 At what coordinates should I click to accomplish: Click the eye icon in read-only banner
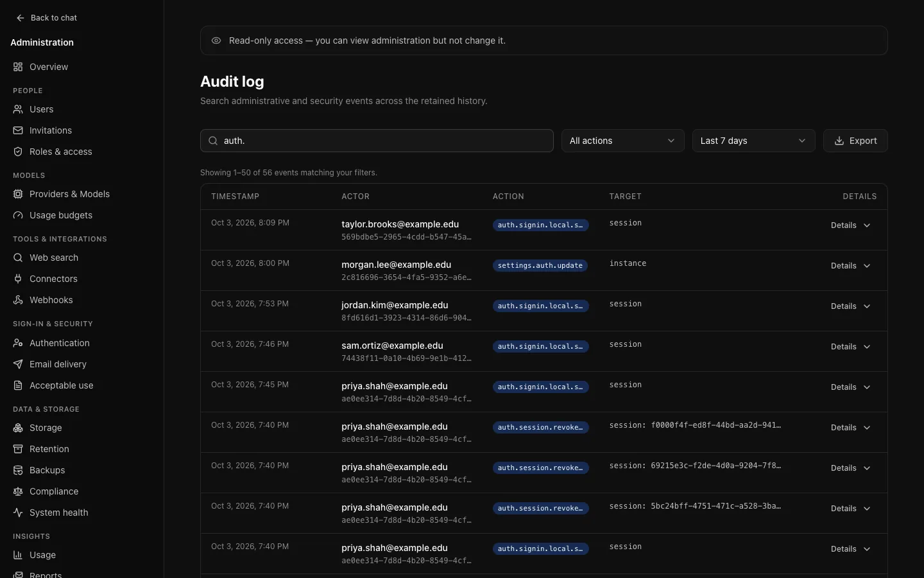(216, 40)
